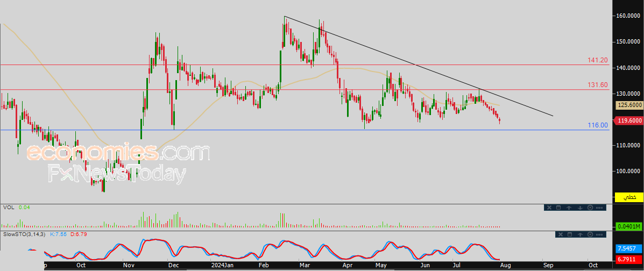
Task: Open more options for SlowSTO panel
Action: pos(599,234)
